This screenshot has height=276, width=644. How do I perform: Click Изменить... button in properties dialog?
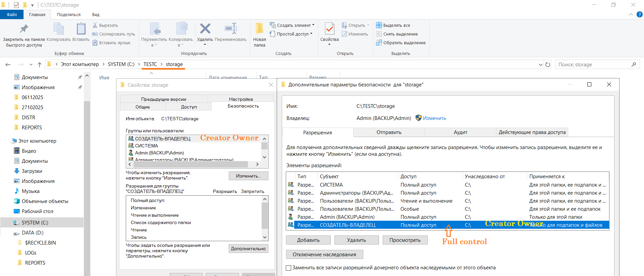248,176
